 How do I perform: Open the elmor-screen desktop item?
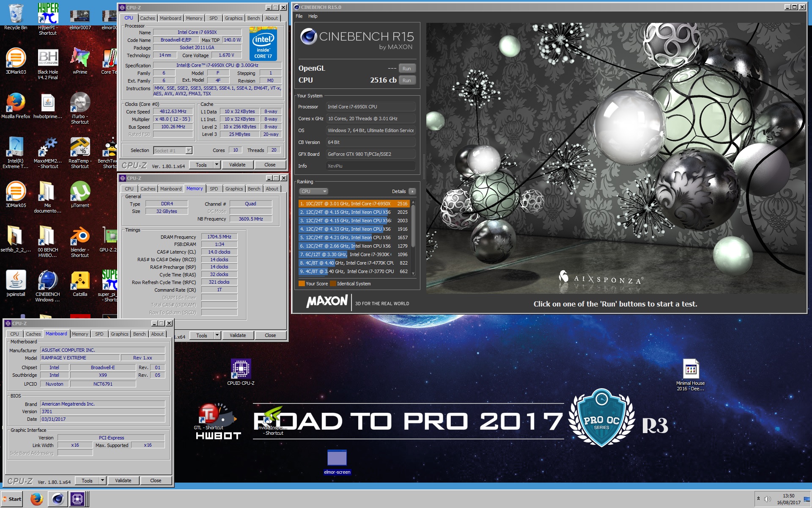(337, 461)
